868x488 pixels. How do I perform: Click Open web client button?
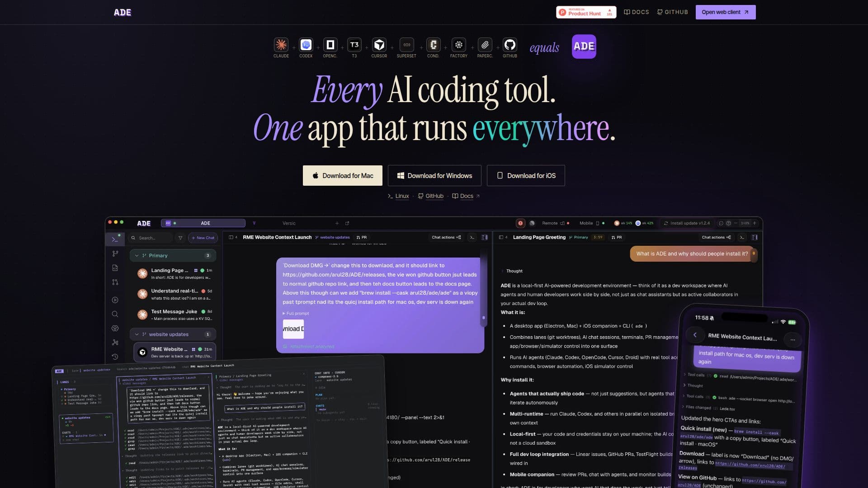click(726, 12)
